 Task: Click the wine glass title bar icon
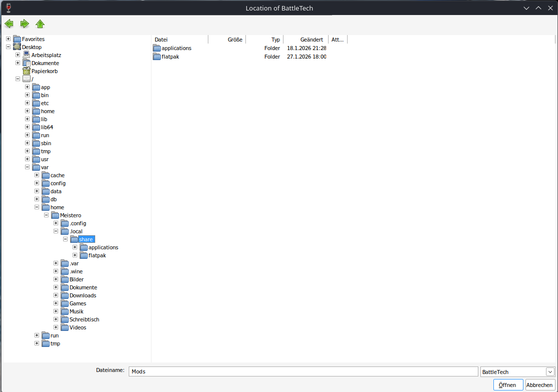tap(9, 8)
